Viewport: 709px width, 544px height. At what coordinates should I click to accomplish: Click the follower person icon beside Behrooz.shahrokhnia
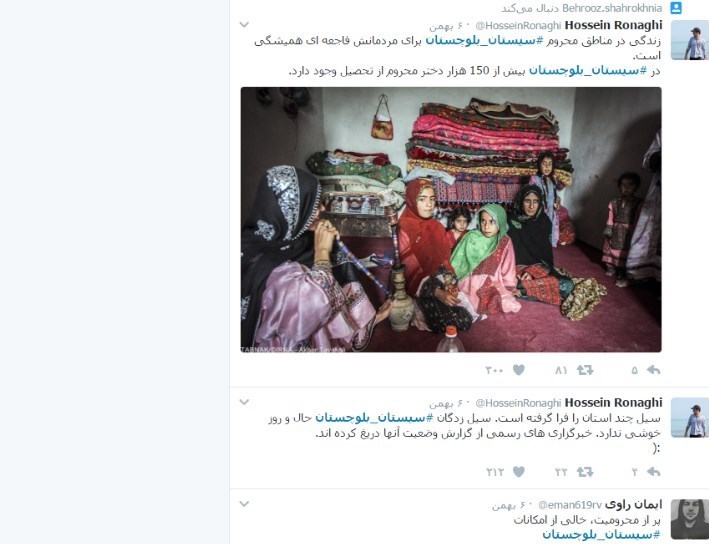(676, 8)
